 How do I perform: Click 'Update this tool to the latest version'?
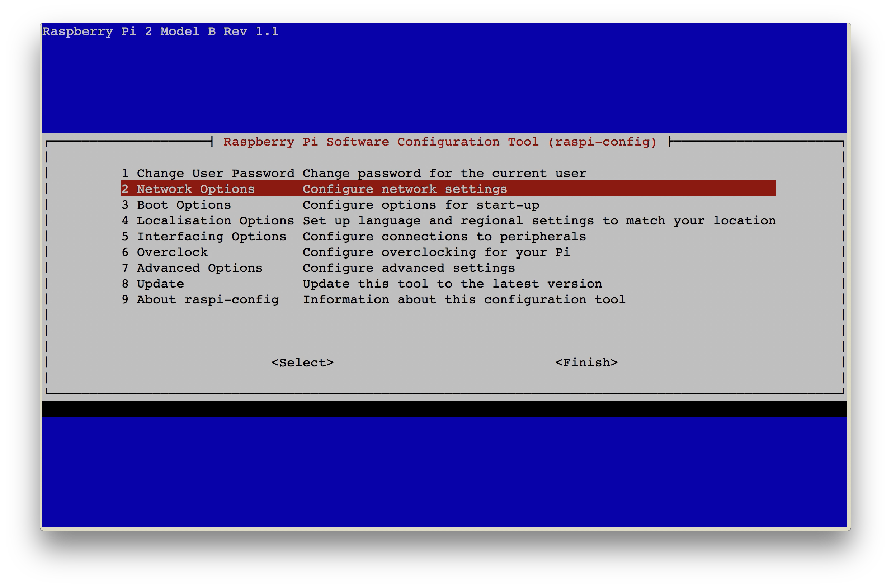452,284
